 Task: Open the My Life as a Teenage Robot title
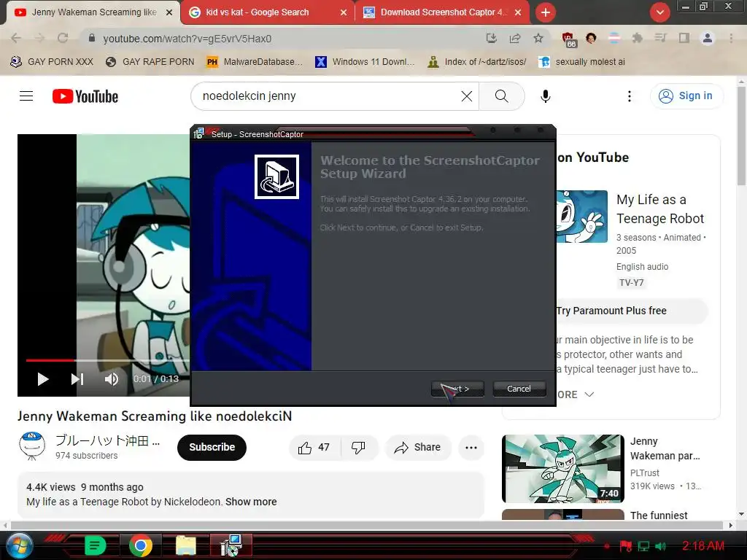pyautogui.click(x=659, y=209)
